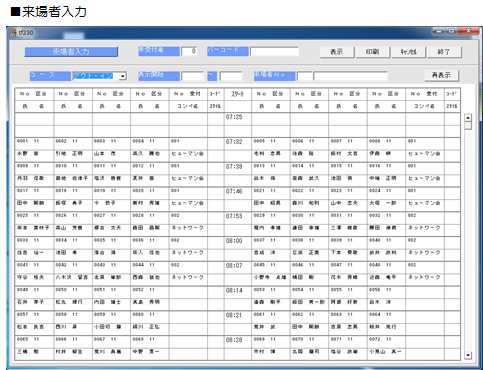Click the 印刷 print button
The height and width of the screenshot is (370, 483).
click(372, 52)
